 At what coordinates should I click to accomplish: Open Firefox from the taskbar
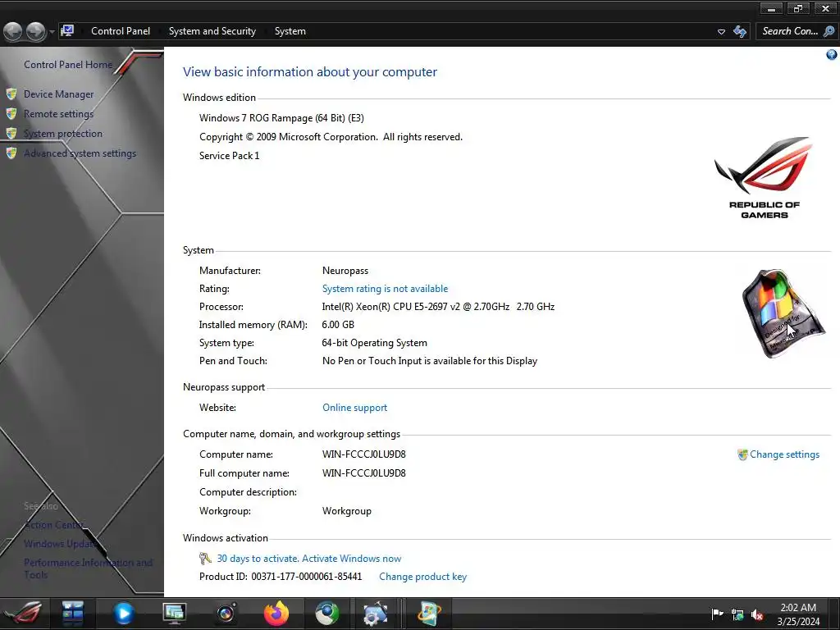(x=276, y=614)
